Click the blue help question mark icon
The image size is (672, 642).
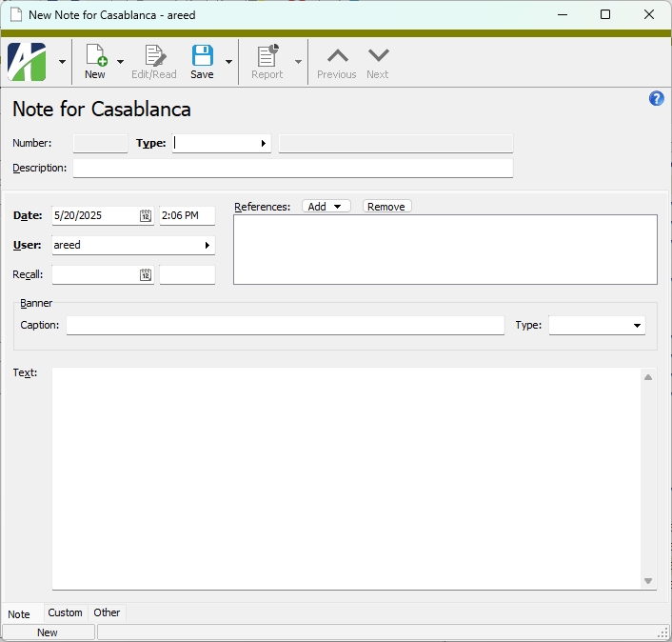coord(656,99)
